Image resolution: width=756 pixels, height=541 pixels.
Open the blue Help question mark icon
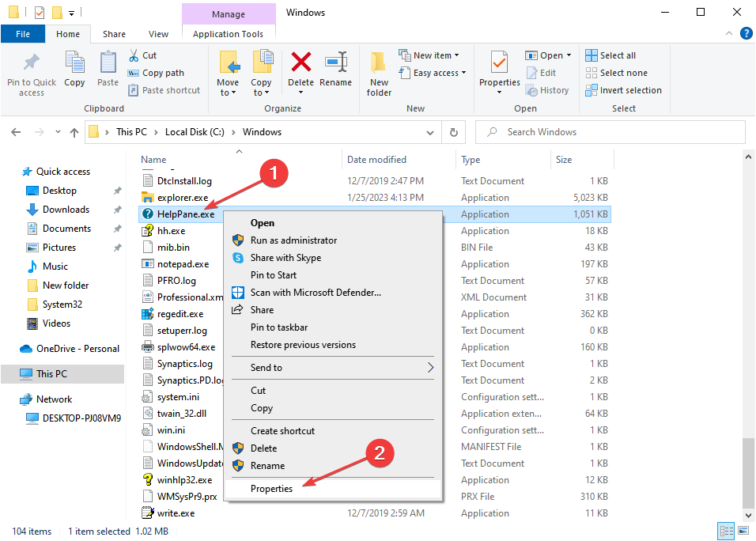coord(747,33)
